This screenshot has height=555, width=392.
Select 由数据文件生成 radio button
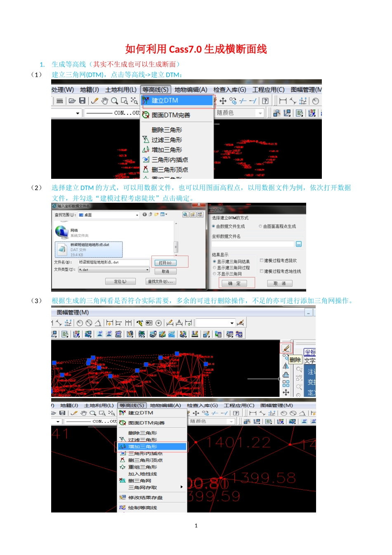coord(214,226)
